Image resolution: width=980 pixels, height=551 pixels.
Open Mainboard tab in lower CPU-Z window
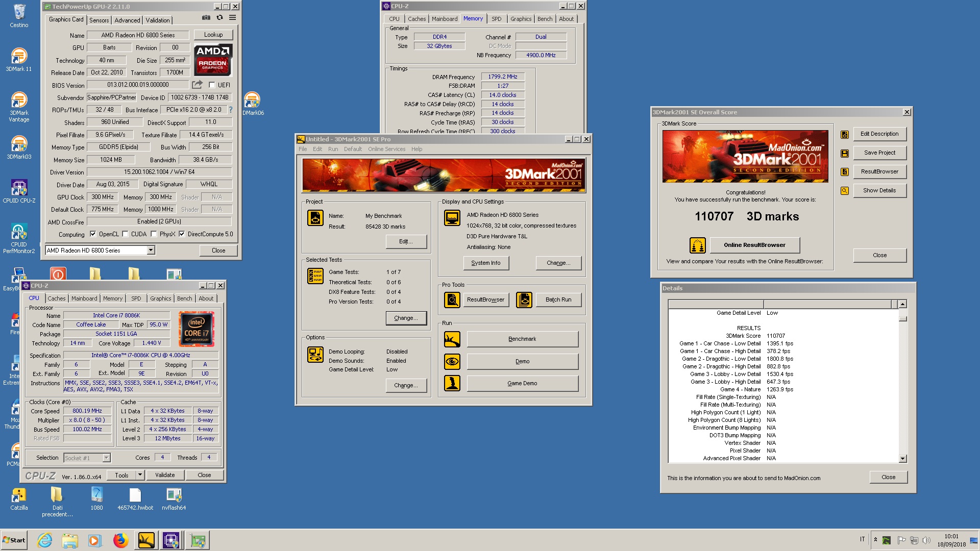tap(84, 298)
